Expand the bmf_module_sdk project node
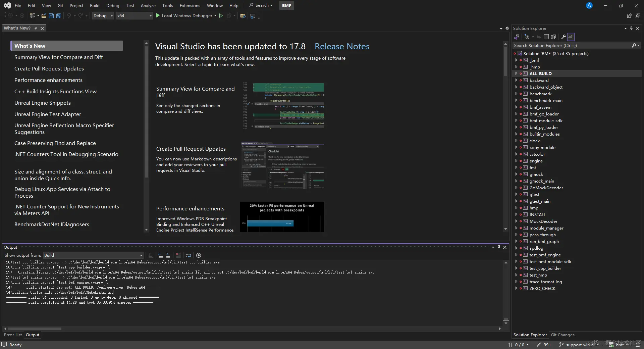Image resolution: width=644 pixels, height=349 pixels. tap(516, 120)
